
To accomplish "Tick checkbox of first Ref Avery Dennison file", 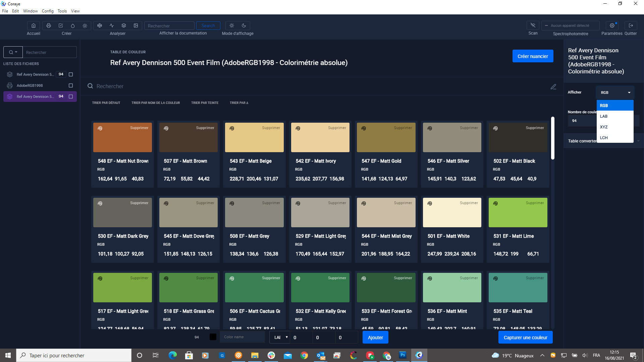I will pos(71,74).
